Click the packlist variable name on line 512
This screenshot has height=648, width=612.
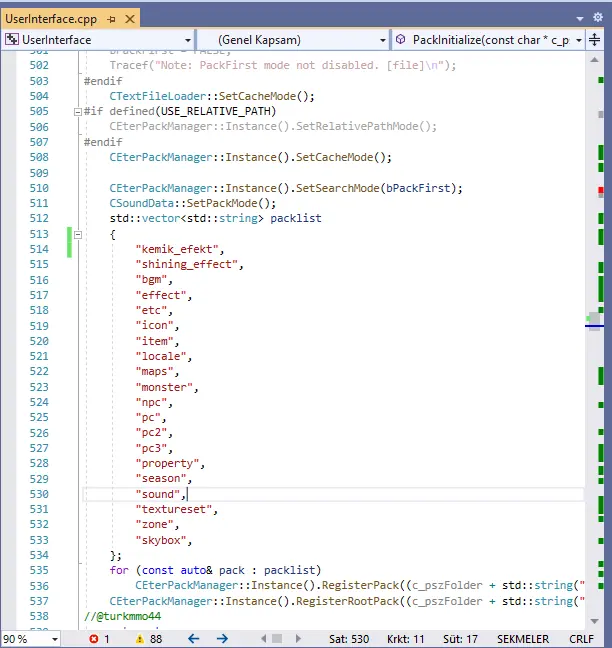pyautogui.click(x=295, y=218)
